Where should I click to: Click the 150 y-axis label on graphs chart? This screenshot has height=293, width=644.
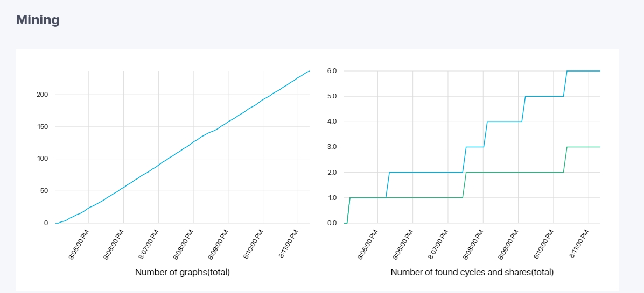43,127
